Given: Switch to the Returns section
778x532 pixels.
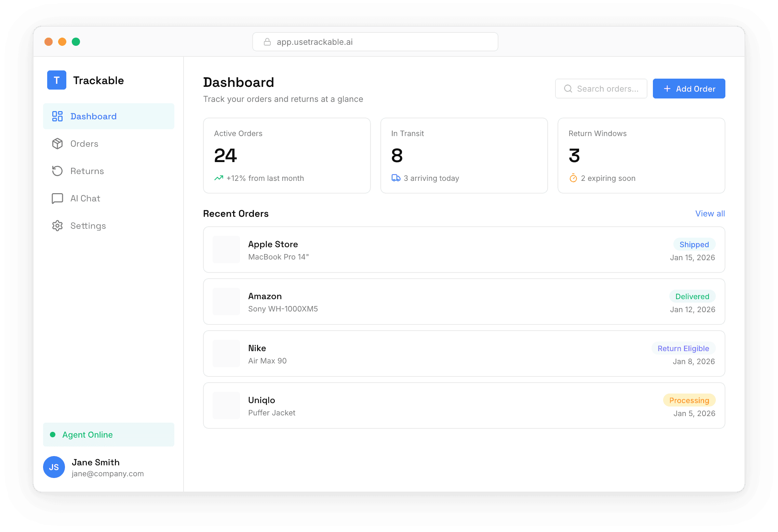Looking at the screenshot, I should click(x=87, y=171).
